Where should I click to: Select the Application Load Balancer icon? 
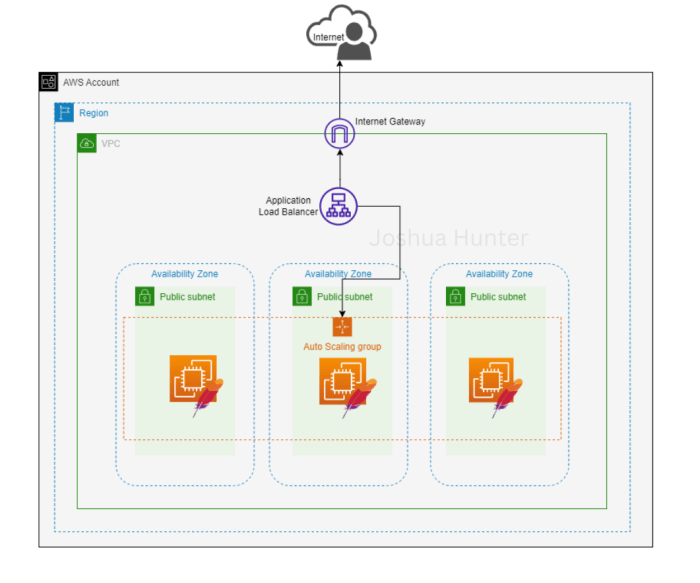coord(338,206)
